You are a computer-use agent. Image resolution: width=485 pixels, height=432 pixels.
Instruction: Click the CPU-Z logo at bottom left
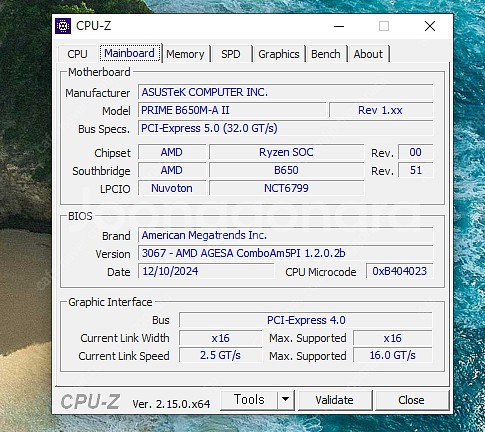(90, 401)
